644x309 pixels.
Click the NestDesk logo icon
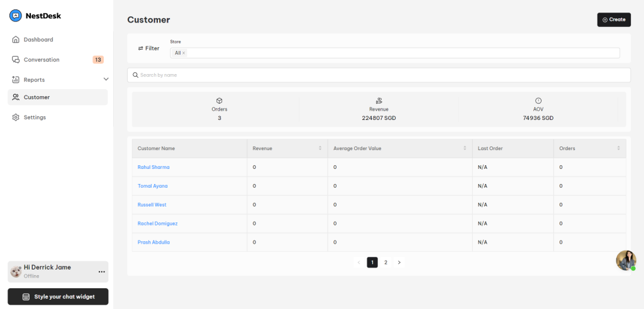16,16
